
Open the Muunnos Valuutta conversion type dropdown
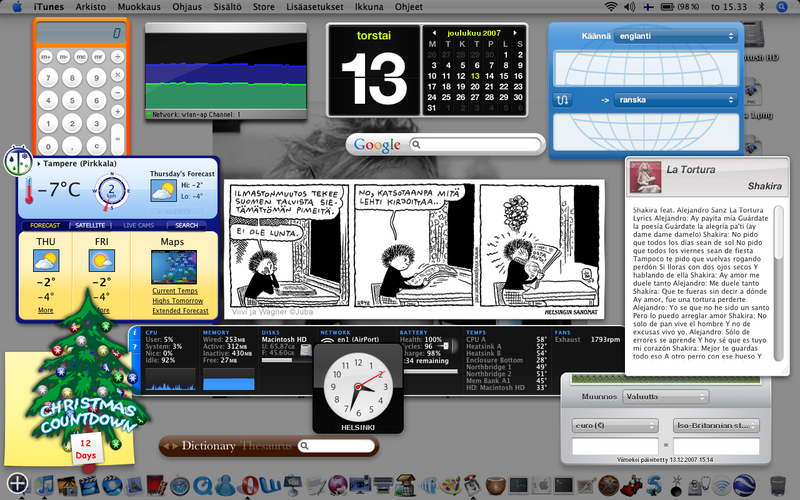[666, 396]
